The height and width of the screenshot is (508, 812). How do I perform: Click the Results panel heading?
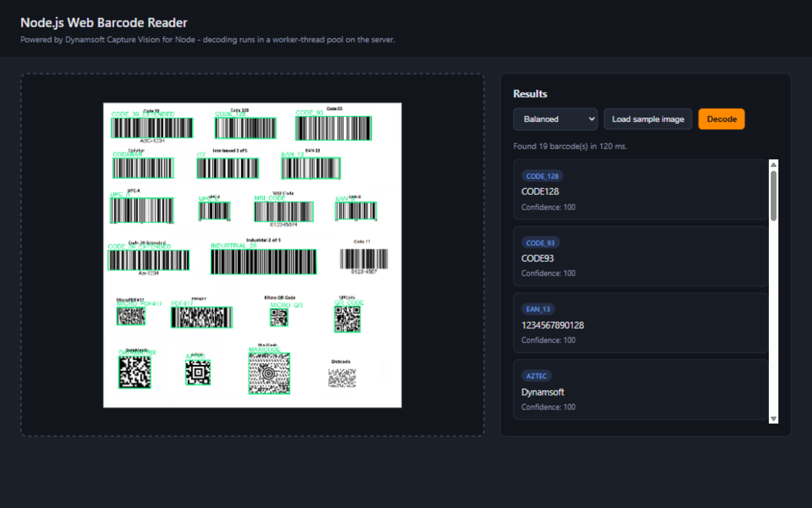pyautogui.click(x=530, y=94)
